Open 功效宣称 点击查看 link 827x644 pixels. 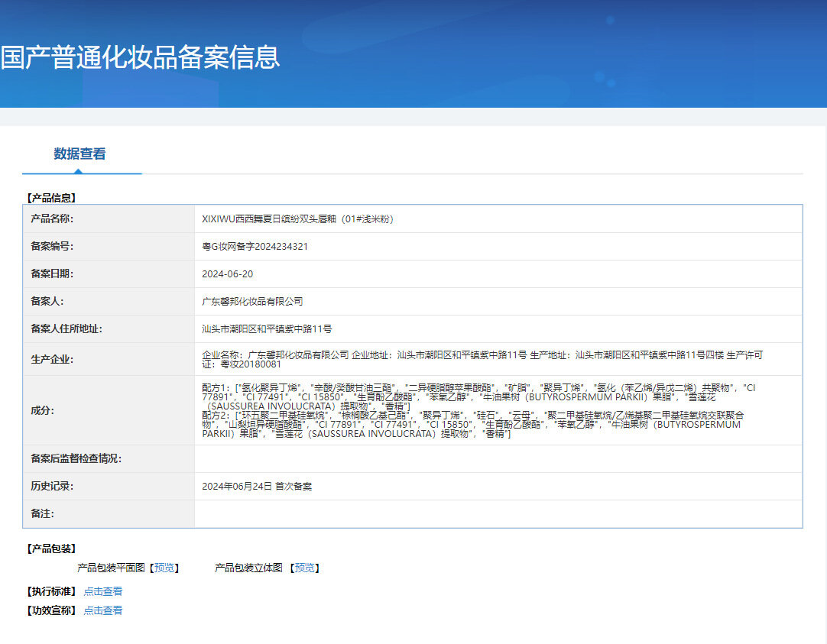103,610
